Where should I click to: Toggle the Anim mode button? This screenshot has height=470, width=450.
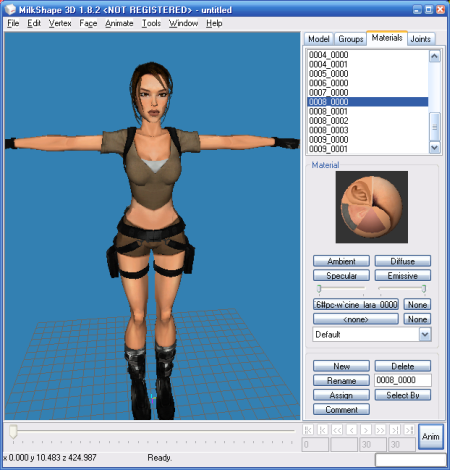pyautogui.click(x=431, y=437)
